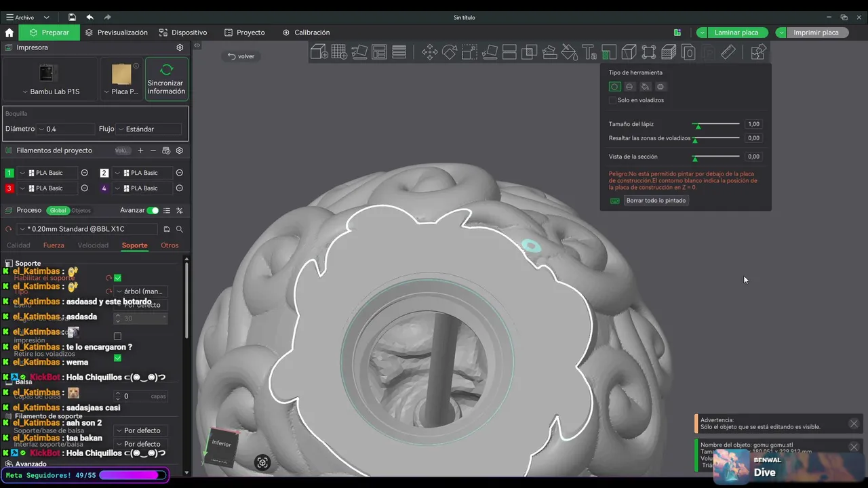
Task: Click the camera reset view icon
Action: coord(262,463)
